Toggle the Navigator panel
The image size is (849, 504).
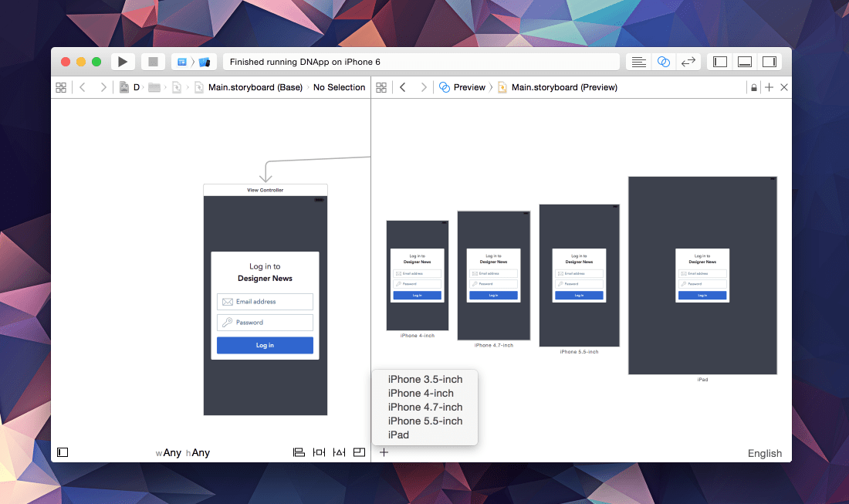pyautogui.click(x=720, y=62)
